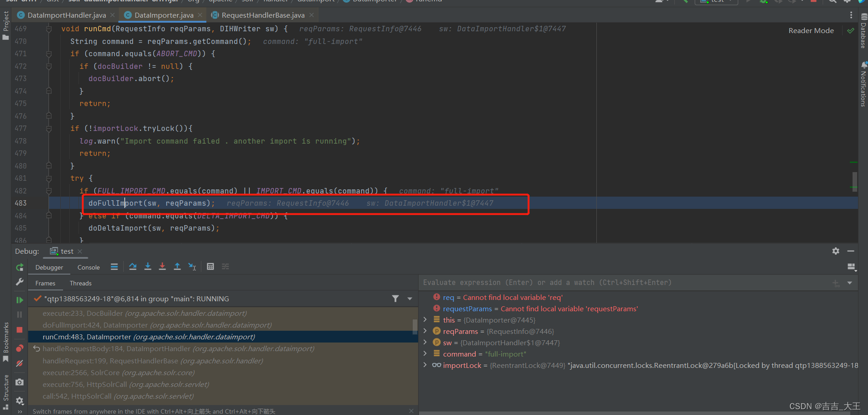
Task: Step into the method call
Action: (148, 267)
